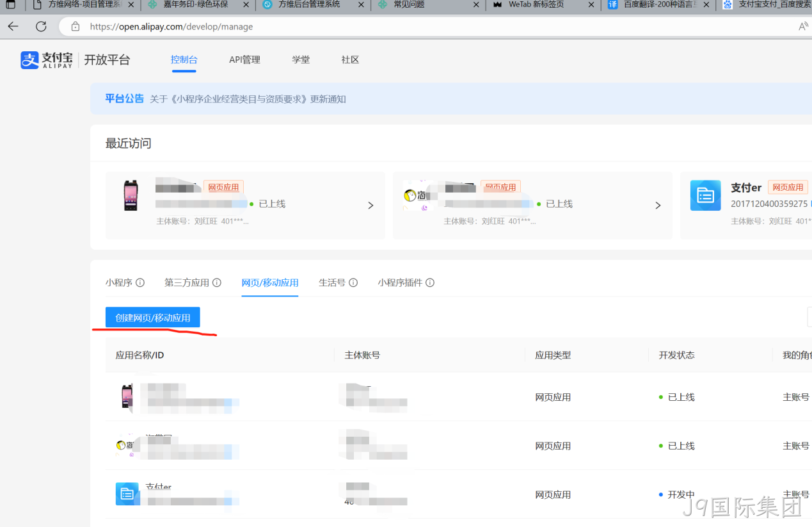Reload page with refresh icon
Viewport: 812px width, 527px height.
(x=41, y=26)
